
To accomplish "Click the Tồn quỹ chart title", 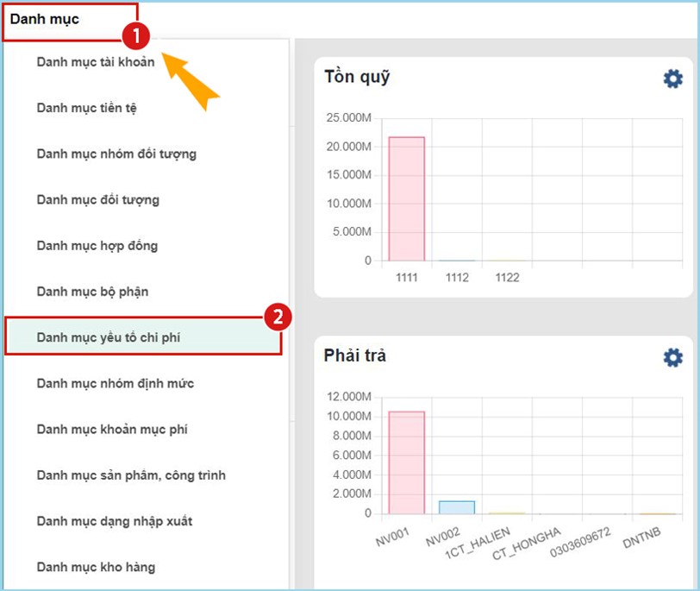I will tap(357, 77).
